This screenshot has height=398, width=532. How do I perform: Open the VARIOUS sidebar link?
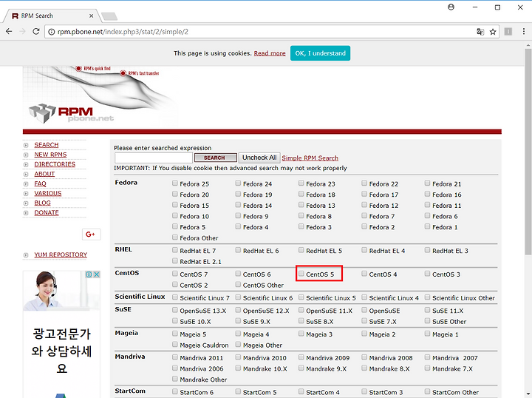tap(48, 193)
